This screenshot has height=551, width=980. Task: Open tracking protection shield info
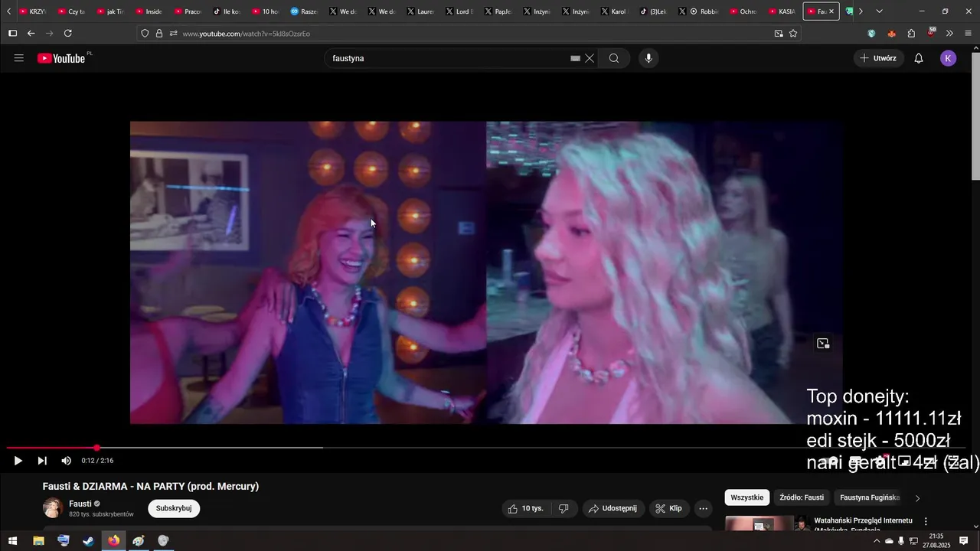click(x=145, y=33)
